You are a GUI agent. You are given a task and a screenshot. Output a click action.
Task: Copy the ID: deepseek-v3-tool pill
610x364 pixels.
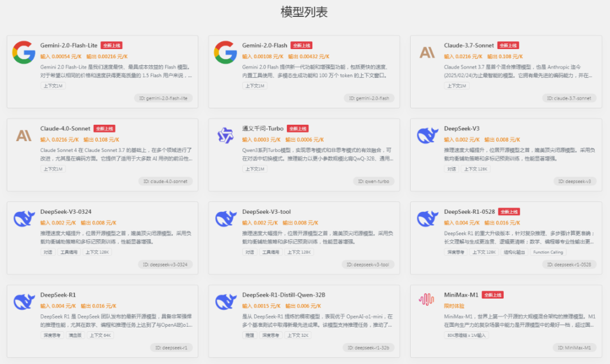click(x=368, y=265)
